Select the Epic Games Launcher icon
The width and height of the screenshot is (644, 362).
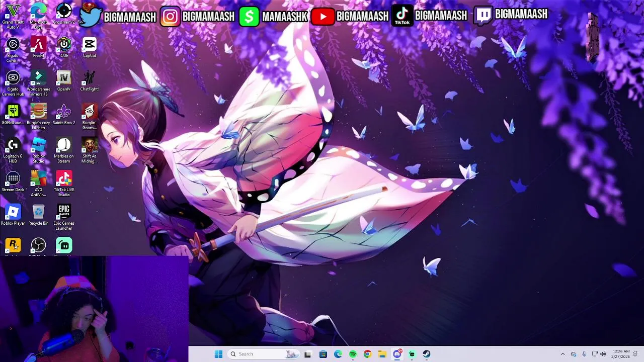point(64,218)
